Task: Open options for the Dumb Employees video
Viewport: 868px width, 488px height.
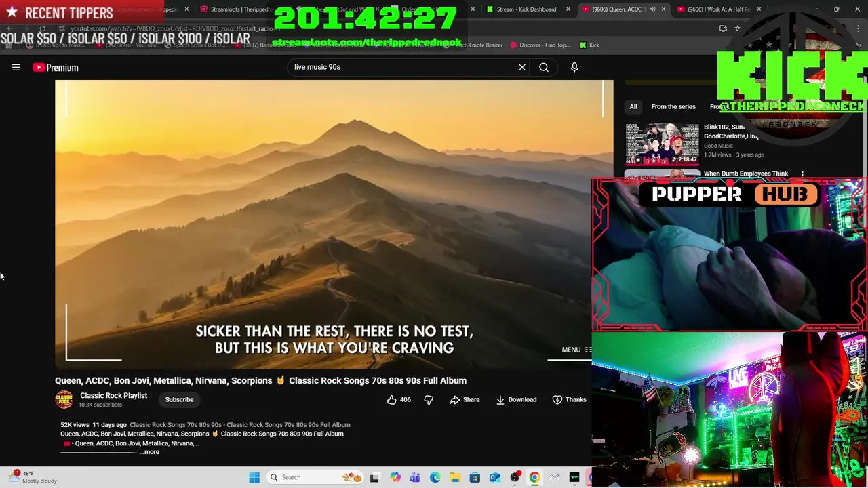Action: (802, 174)
